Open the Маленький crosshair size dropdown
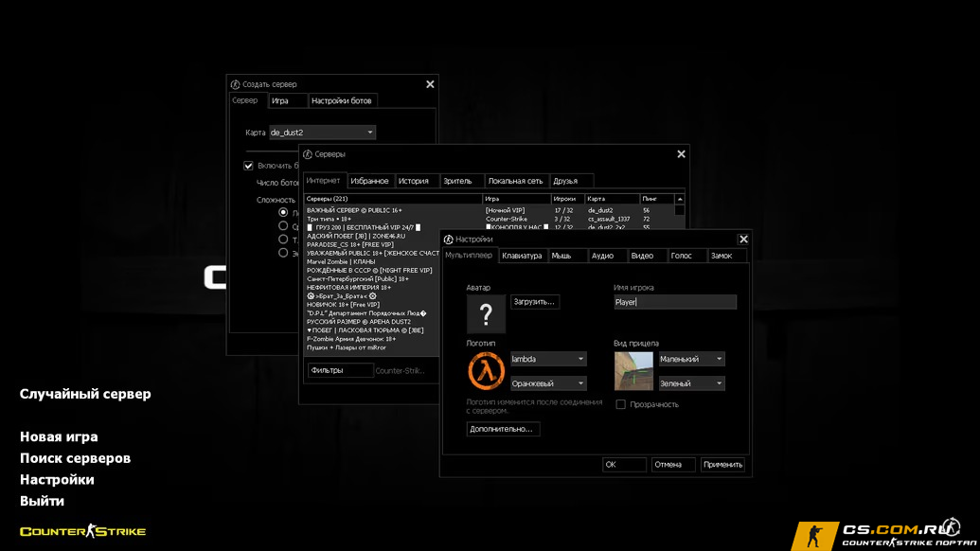 coord(691,359)
